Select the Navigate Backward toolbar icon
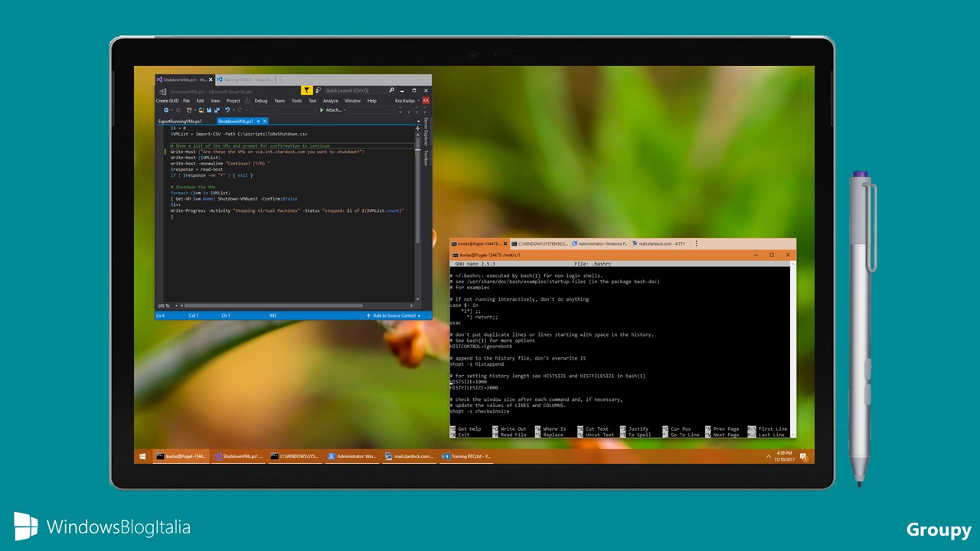 166,110
